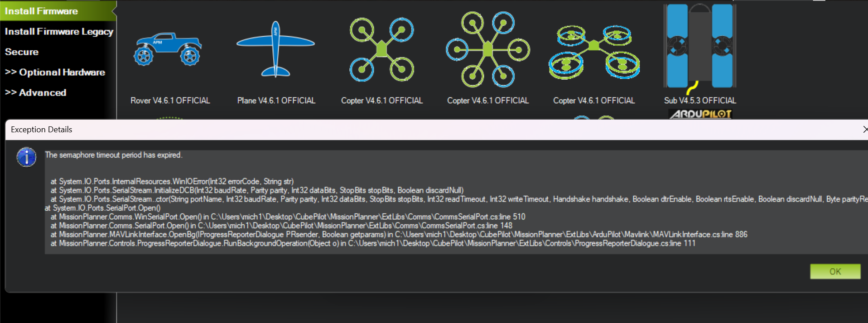
Task: Click the SerialStream.InitializeDCB stack trace line
Action: 257,190
